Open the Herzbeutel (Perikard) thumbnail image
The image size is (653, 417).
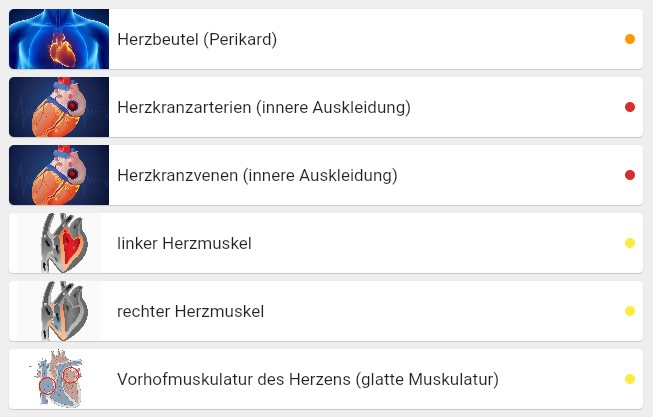click(59, 39)
